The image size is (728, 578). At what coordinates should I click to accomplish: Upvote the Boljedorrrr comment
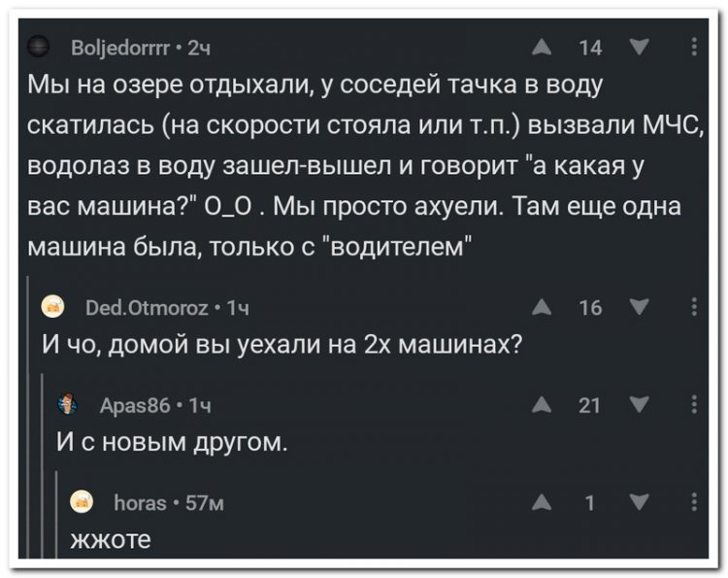542,47
